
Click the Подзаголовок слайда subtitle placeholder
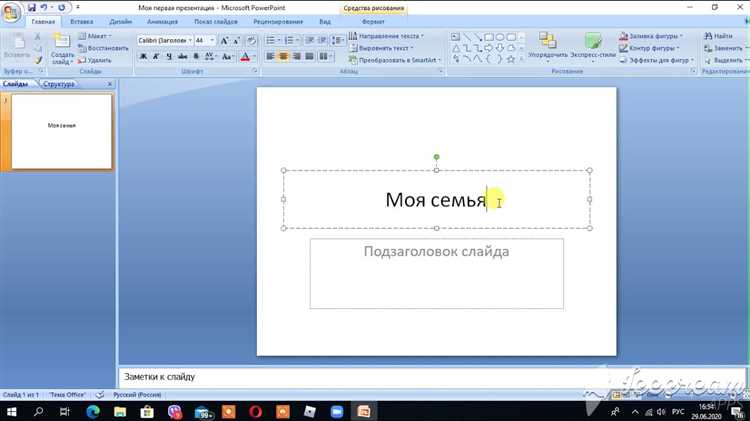436,273
